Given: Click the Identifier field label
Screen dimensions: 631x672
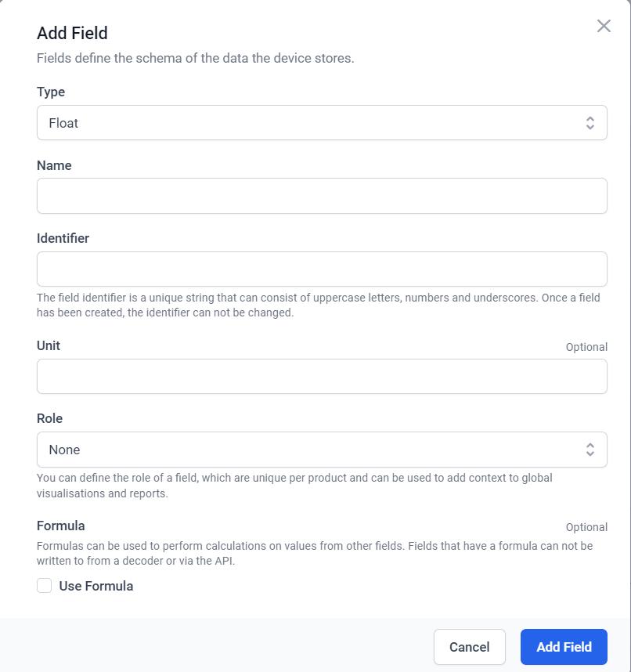Looking at the screenshot, I should [63, 238].
